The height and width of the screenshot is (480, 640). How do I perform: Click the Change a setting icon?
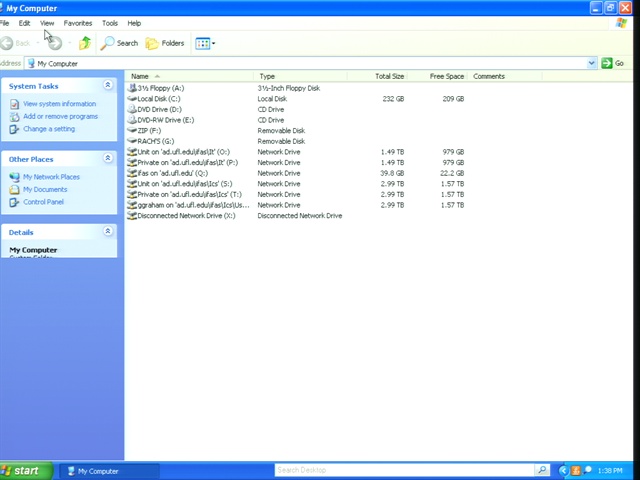pos(14,129)
